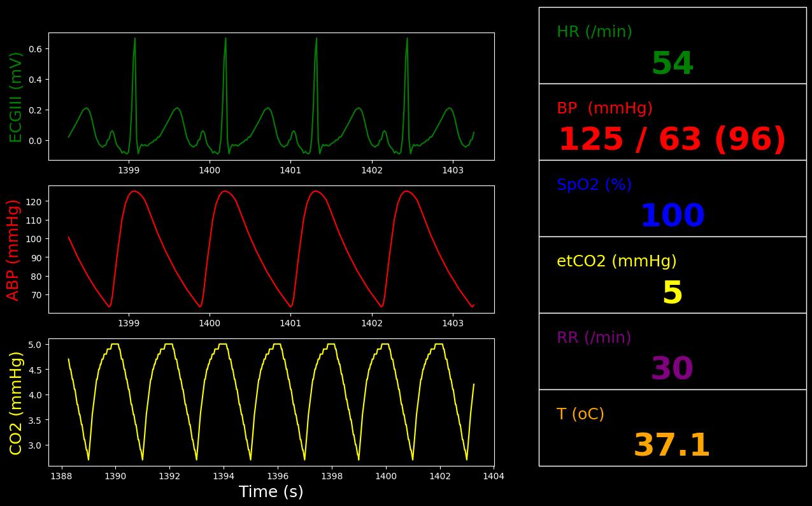The width and height of the screenshot is (812, 506).
Task: Click the SpO2 (%) label
Action: coord(594,185)
